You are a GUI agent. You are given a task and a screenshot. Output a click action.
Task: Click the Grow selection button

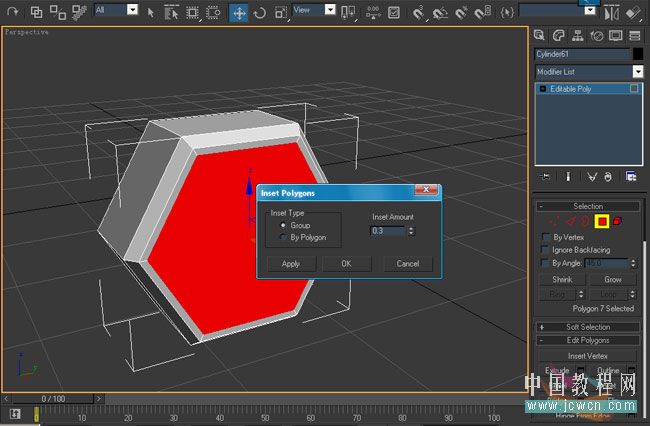pyautogui.click(x=613, y=280)
